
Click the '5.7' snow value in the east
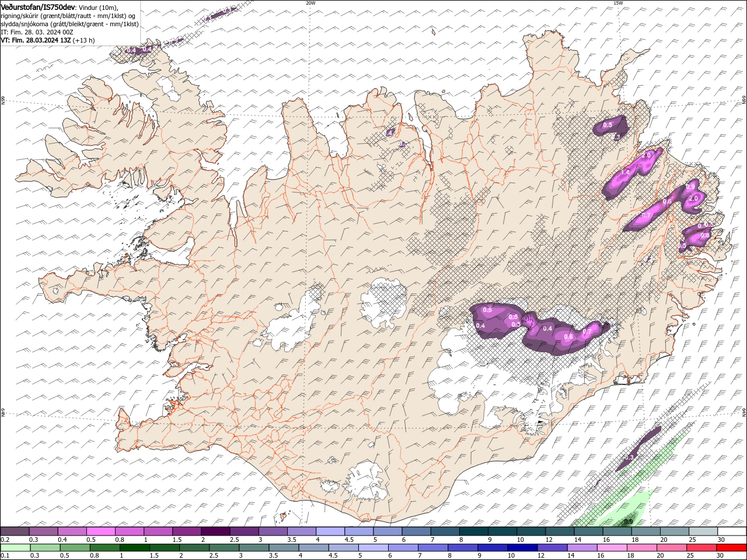pos(646,216)
